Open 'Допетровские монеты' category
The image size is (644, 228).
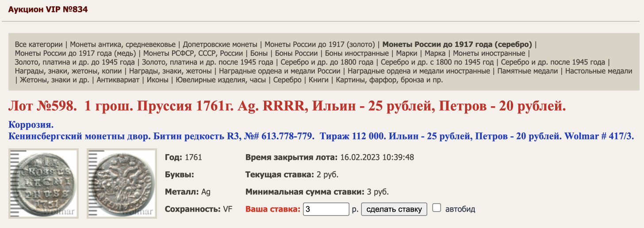pyautogui.click(x=220, y=44)
